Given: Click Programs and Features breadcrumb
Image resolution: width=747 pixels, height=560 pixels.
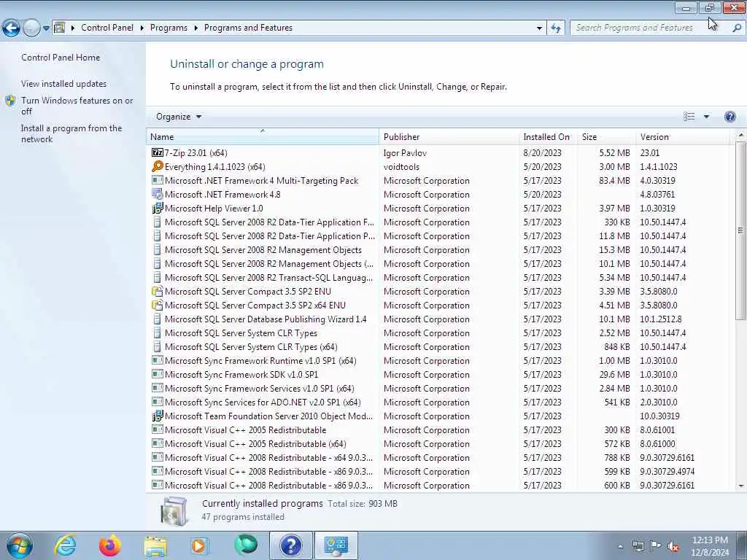Looking at the screenshot, I should pos(248,28).
